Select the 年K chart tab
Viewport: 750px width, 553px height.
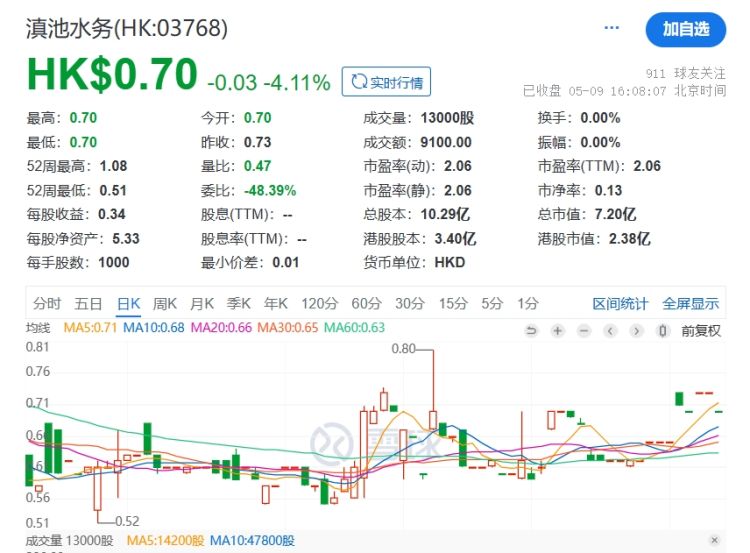(x=276, y=303)
